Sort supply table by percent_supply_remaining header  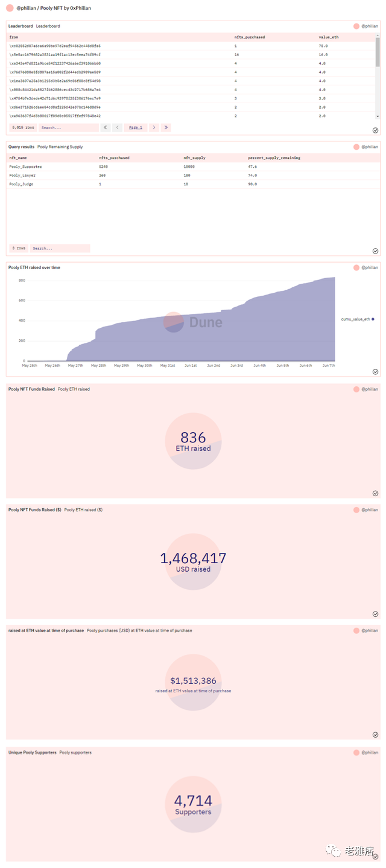[x=274, y=158]
